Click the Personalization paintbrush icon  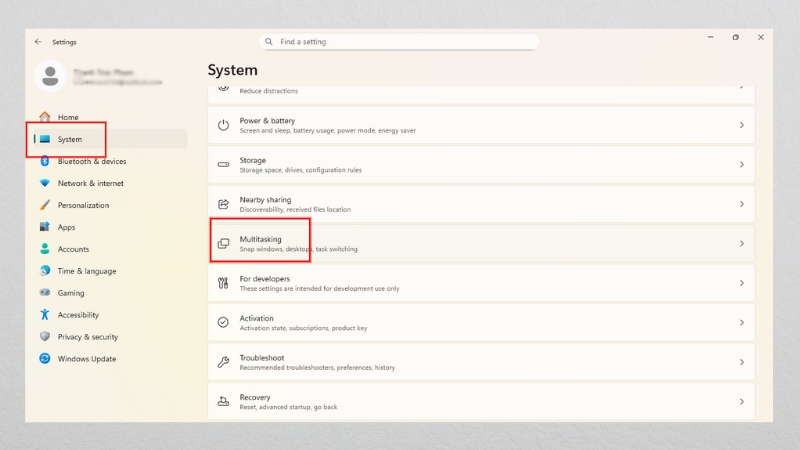coord(45,205)
